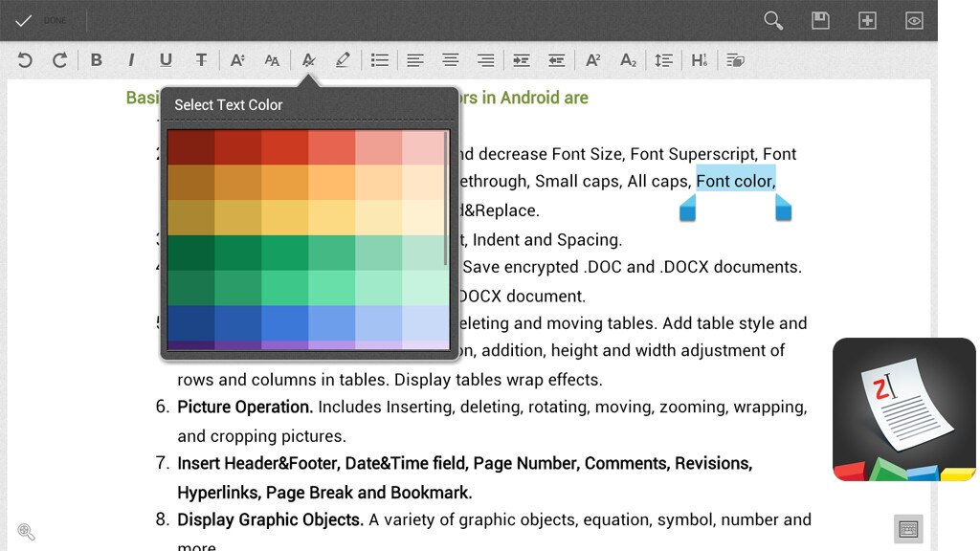Switch to view mode eye icon
Screen dimensions: 980x551
coord(914,20)
